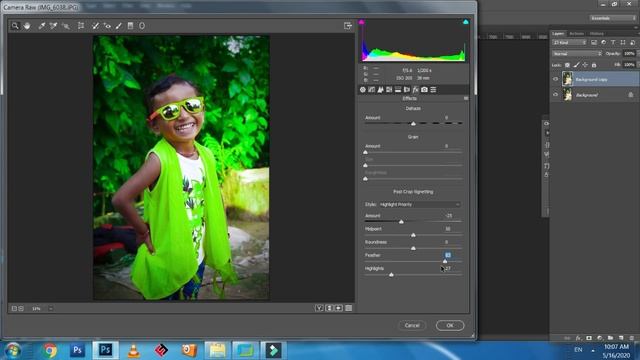Switch to the Layers tab in Photoshop
This screenshot has width=640, height=360.
pos(558,34)
